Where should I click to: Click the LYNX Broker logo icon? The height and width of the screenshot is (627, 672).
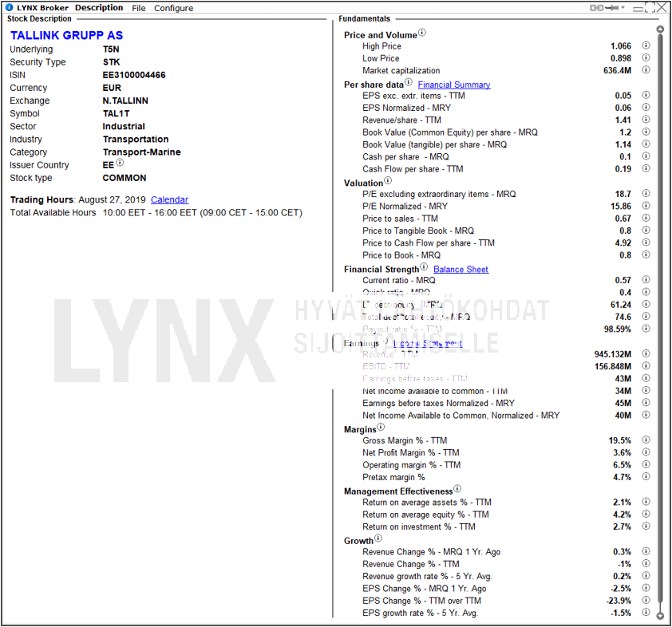pyautogui.click(x=9, y=7)
